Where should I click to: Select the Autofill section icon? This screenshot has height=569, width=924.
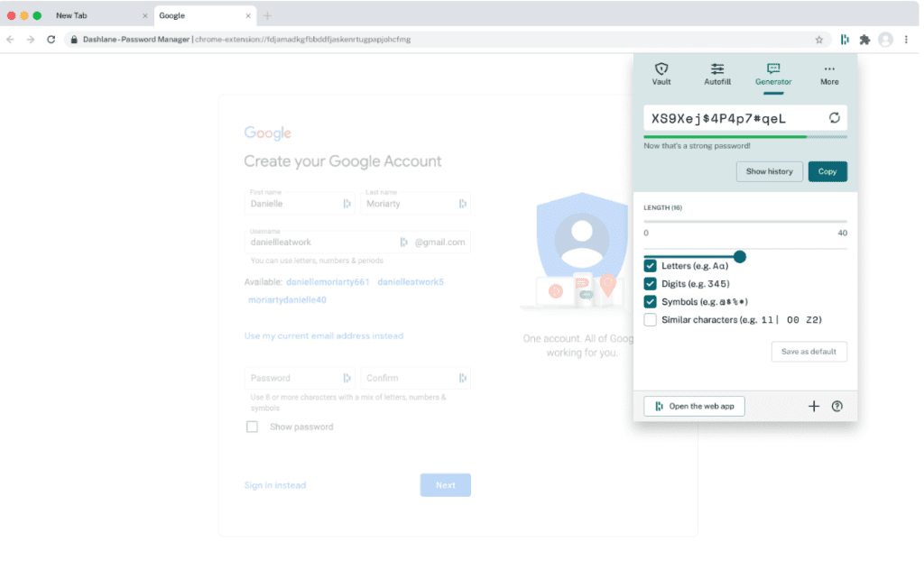pyautogui.click(x=717, y=72)
